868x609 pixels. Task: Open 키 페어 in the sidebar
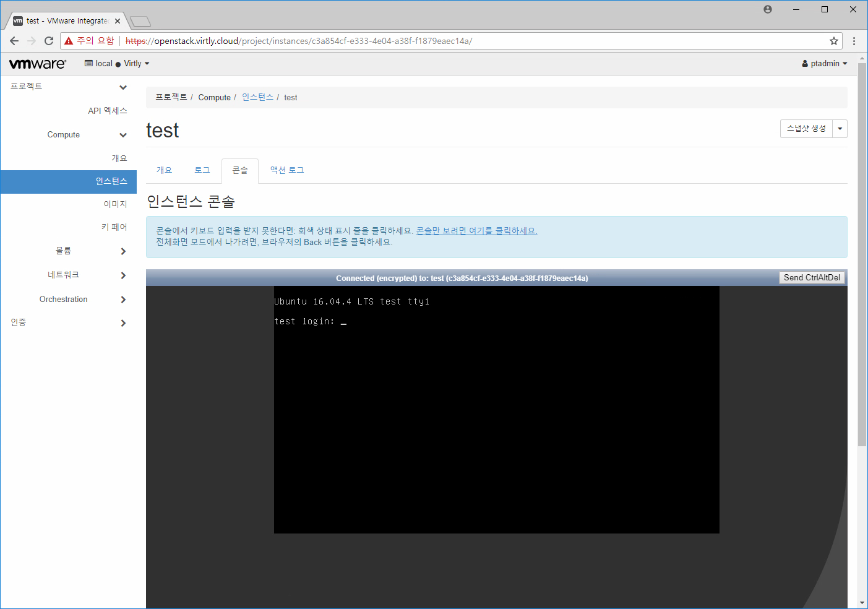[x=114, y=227]
